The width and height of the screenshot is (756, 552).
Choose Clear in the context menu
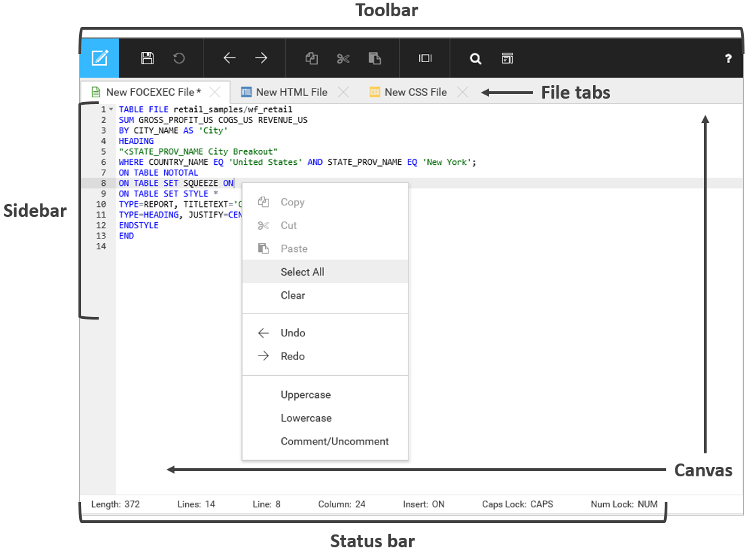point(293,295)
